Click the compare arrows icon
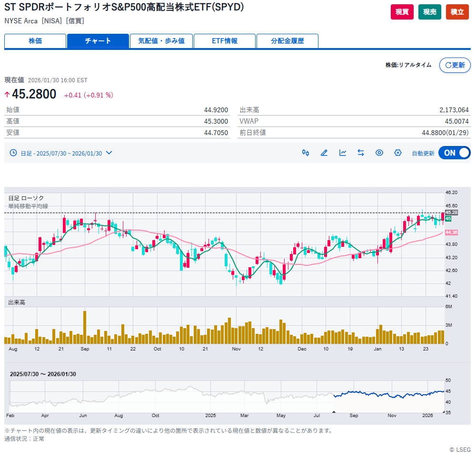Image resolution: width=476 pixels, height=457 pixels. tap(361, 153)
